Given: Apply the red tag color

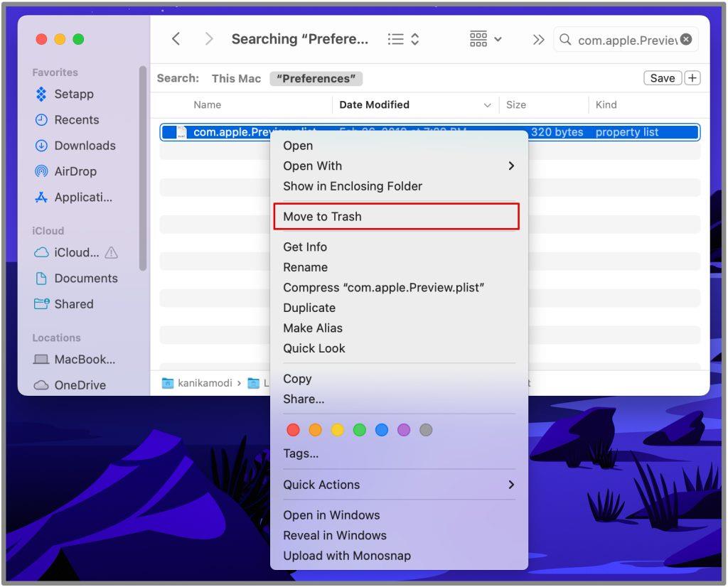Looking at the screenshot, I should (x=294, y=430).
